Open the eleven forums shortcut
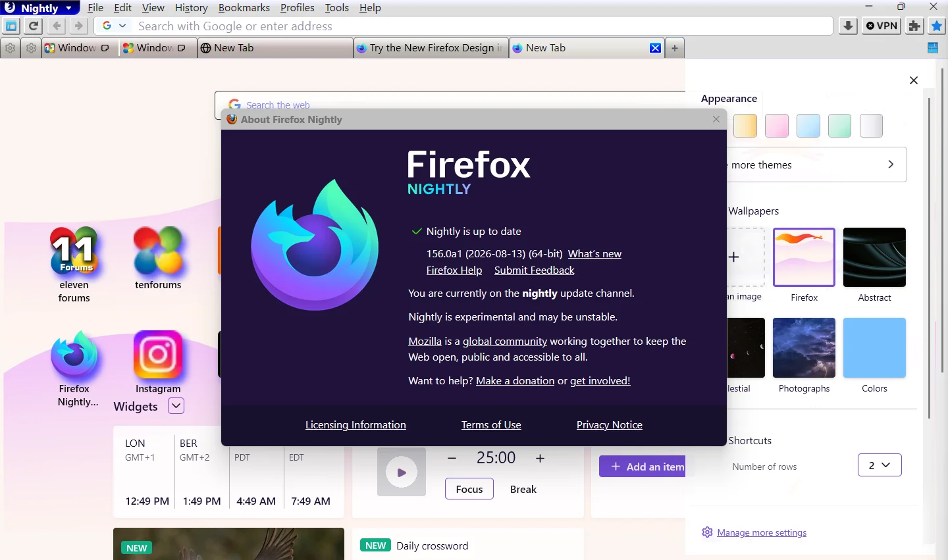This screenshot has width=948, height=560. [x=74, y=265]
